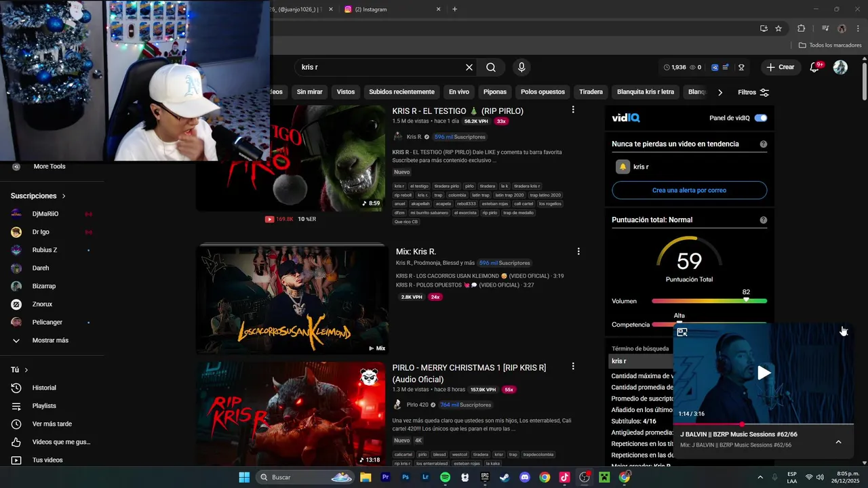Click install app icon in address bar

[x=764, y=28]
